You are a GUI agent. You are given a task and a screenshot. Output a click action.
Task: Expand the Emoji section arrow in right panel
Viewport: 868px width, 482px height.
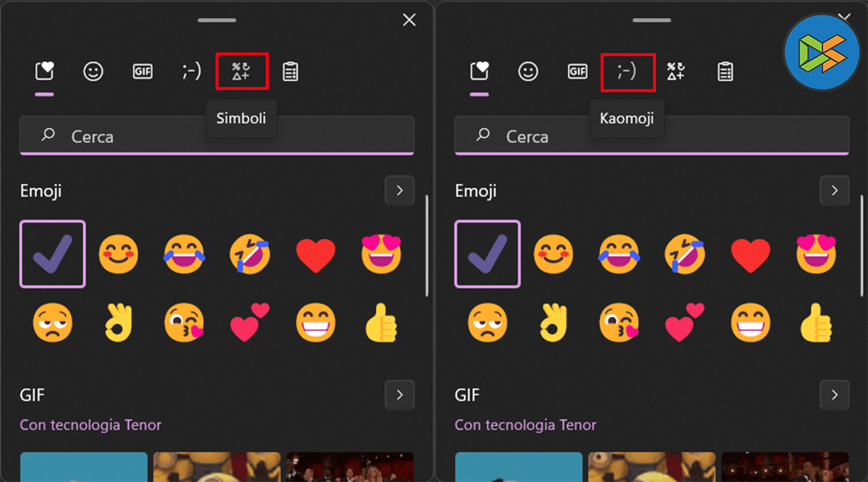834,191
